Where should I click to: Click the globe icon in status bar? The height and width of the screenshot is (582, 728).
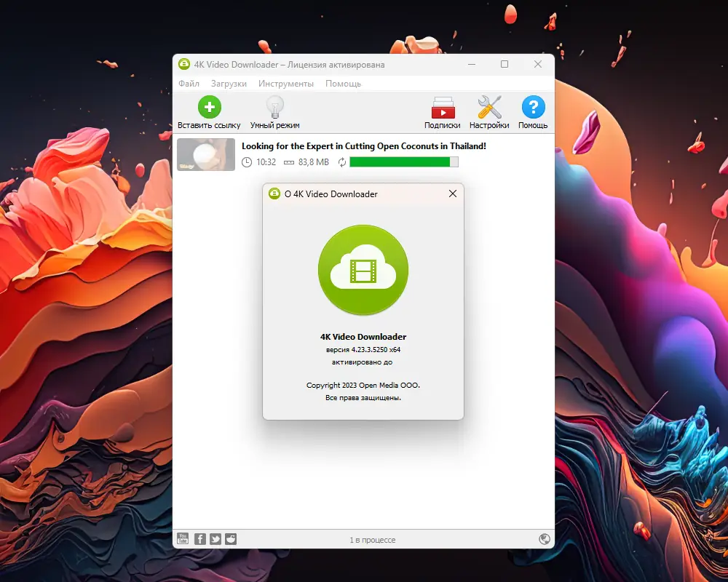(x=545, y=539)
